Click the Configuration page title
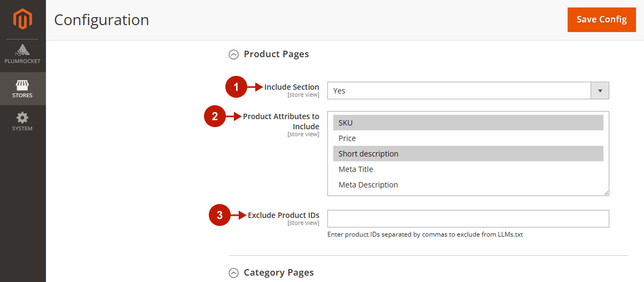The height and width of the screenshot is (282, 644). tap(101, 20)
